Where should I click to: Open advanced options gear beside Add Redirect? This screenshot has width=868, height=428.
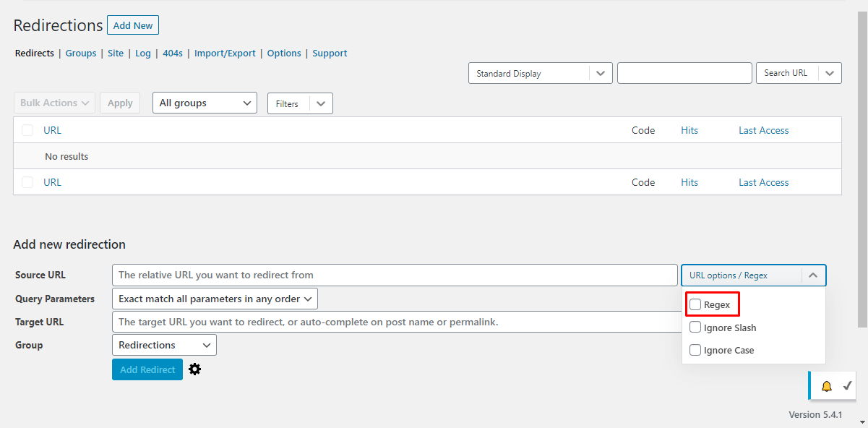194,369
